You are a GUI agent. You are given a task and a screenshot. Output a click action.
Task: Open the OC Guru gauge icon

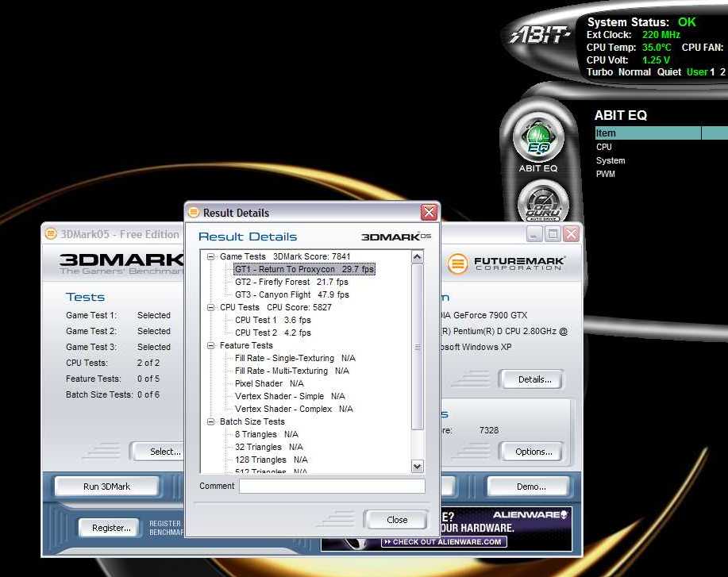543,202
